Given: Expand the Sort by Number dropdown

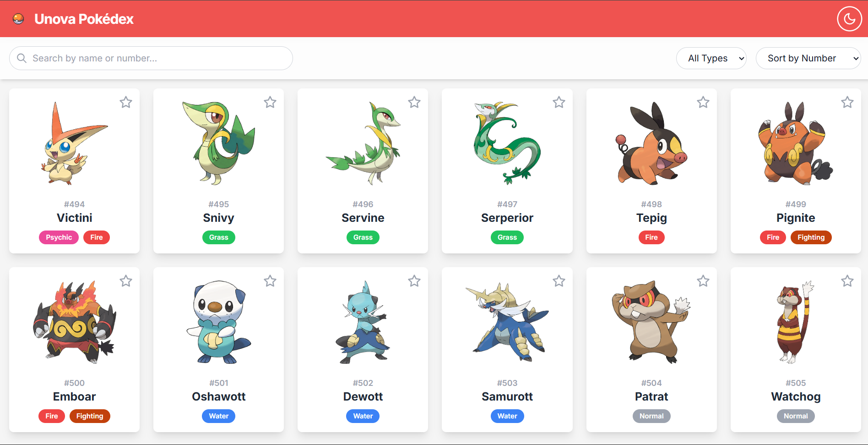Looking at the screenshot, I should 808,58.
